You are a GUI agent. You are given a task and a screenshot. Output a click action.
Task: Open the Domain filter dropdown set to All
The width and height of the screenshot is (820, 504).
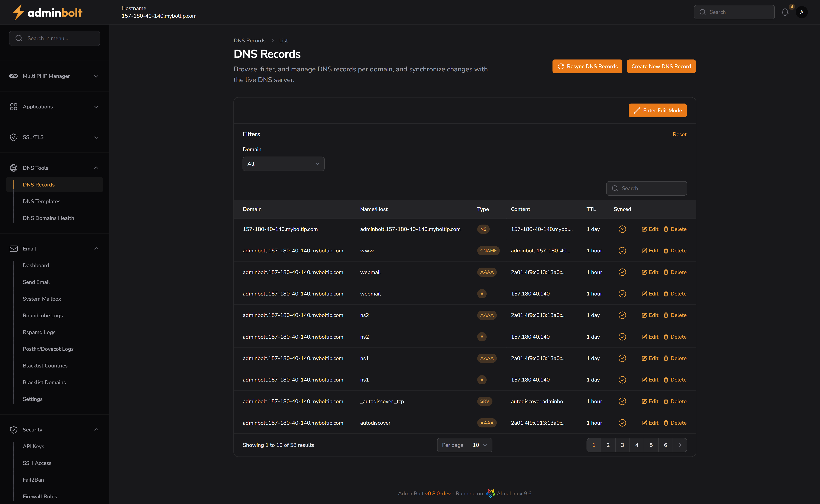[283, 164]
